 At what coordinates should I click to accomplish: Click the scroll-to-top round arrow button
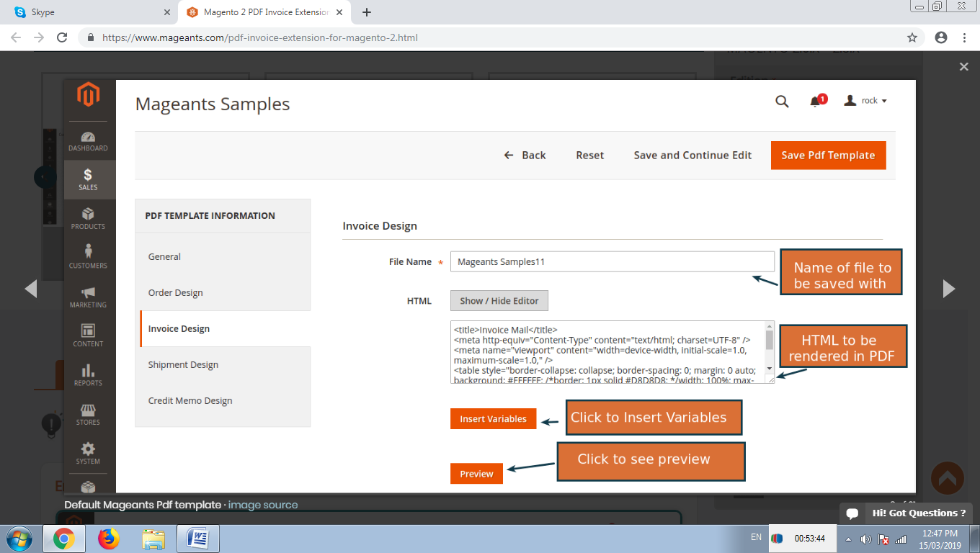(x=948, y=478)
